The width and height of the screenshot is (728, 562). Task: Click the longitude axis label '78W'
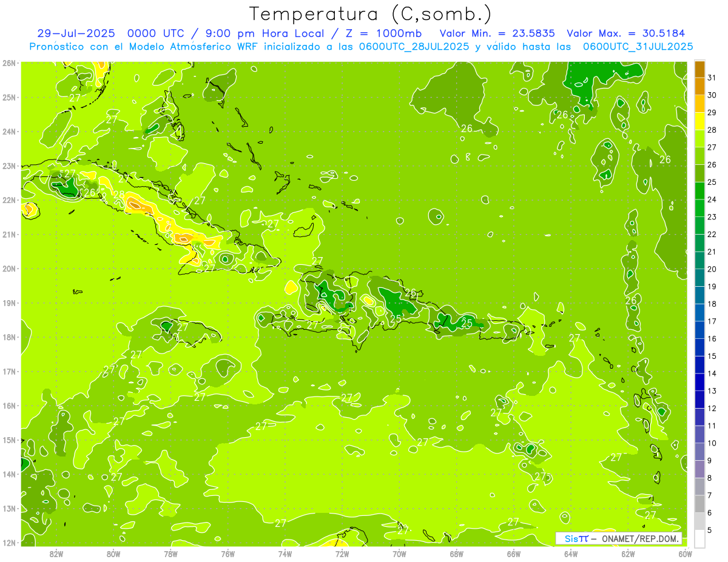tap(170, 554)
